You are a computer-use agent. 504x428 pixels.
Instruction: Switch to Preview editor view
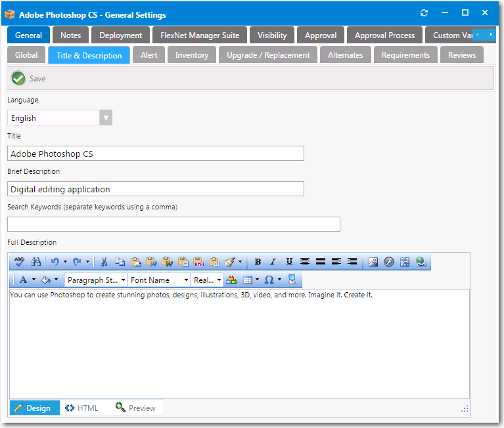[135, 408]
